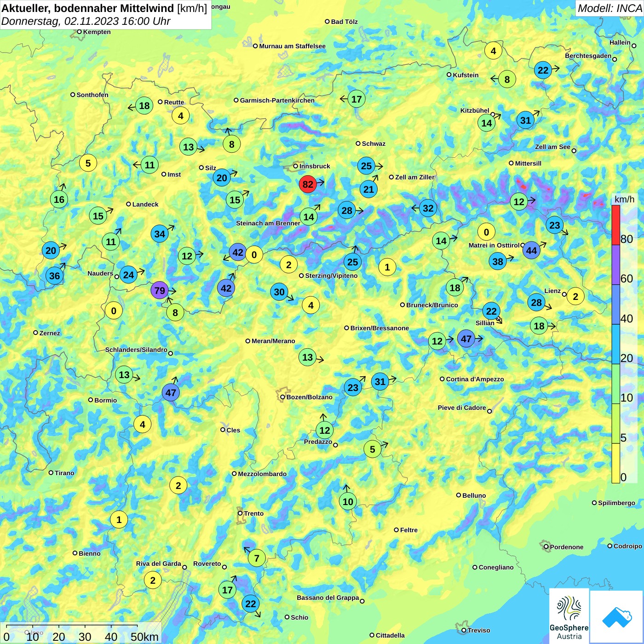The height and width of the screenshot is (644, 644).
Task: Click the red 80 km/h legend color
Action: (616, 225)
